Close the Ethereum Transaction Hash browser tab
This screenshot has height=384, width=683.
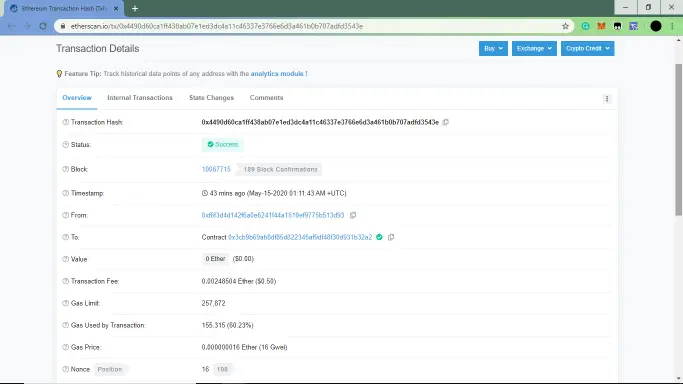tap(116, 8)
